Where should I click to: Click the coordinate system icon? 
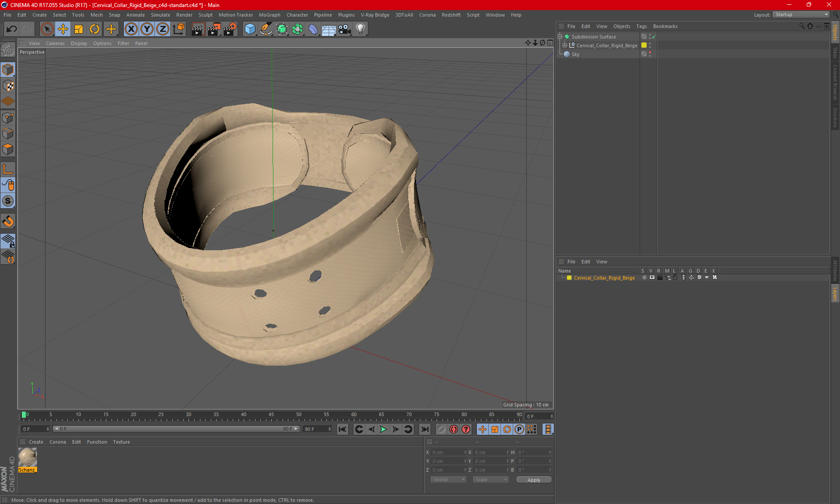tap(178, 29)
